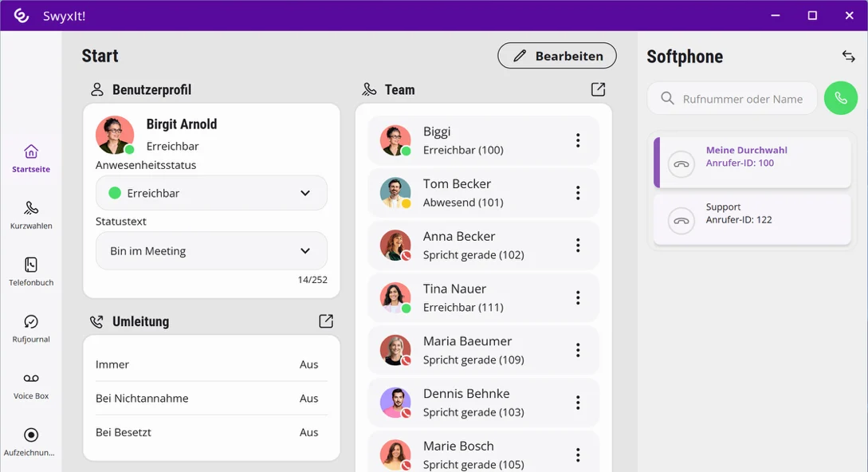Click the Softphone swap arrows icon
The height and width of the screenshot is (472, 868).
[x=849, y=56]
